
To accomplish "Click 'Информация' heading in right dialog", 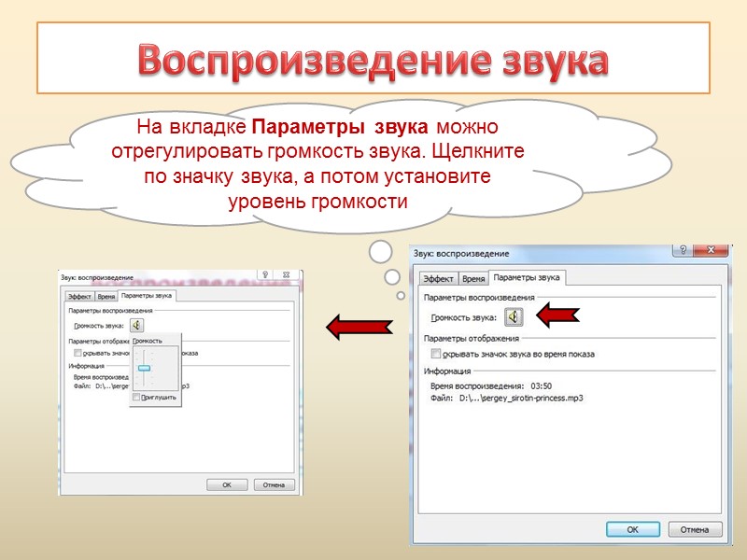I will click(x=447, y=371).
